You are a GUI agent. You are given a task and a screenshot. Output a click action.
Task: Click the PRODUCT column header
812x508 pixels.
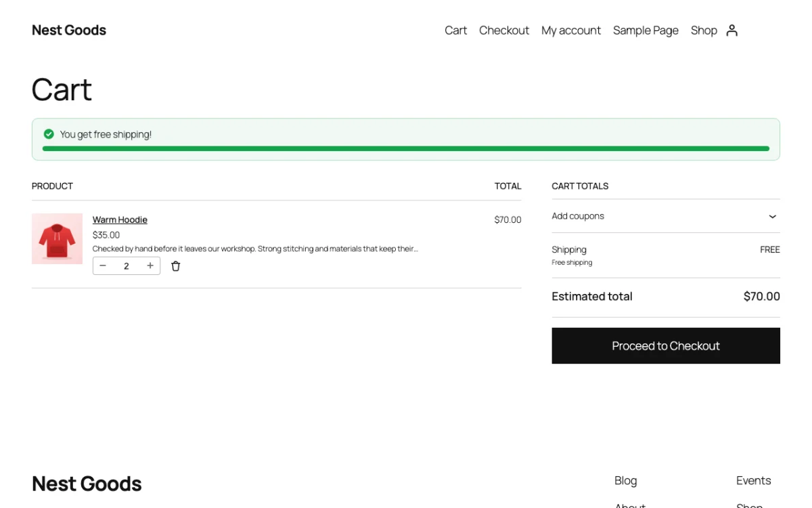[x=52, y=186]
